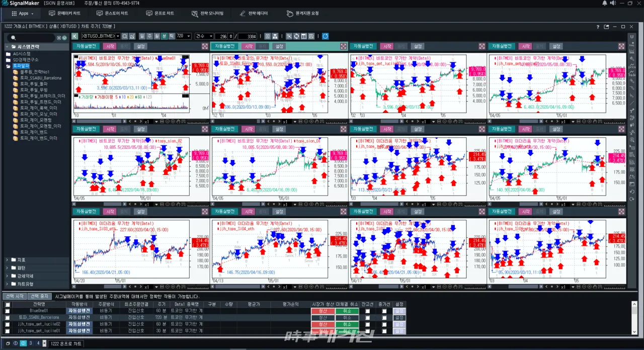The height and width of the screenshot is (350, 644).
Task: Open the notification bell icon
Action: pos(604,3)
